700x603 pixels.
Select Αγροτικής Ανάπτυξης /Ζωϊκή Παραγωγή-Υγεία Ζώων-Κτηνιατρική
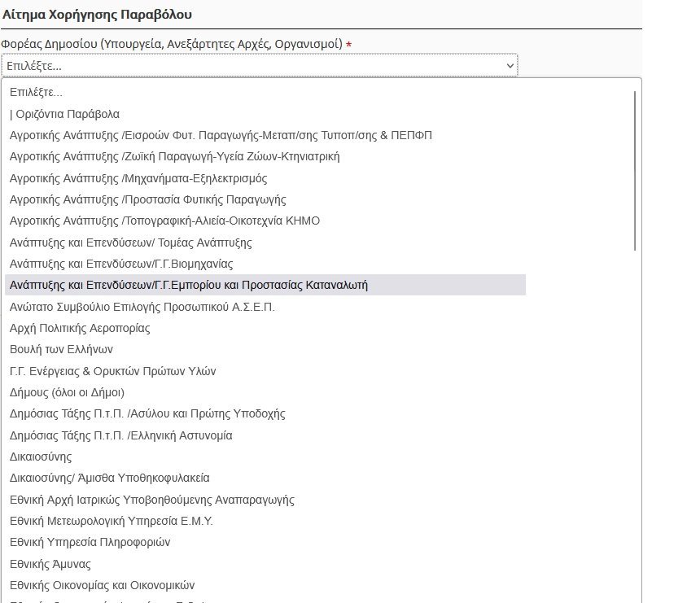pyautogui.click(x=174, y=156)
